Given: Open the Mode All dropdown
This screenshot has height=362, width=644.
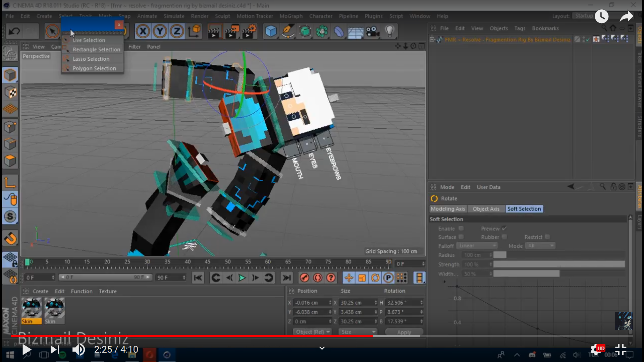Looking at the screenshot, I should point(540,246).
